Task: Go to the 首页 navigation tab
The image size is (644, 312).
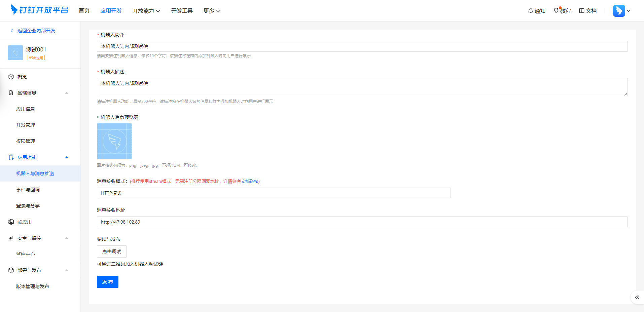Action: 84,11
